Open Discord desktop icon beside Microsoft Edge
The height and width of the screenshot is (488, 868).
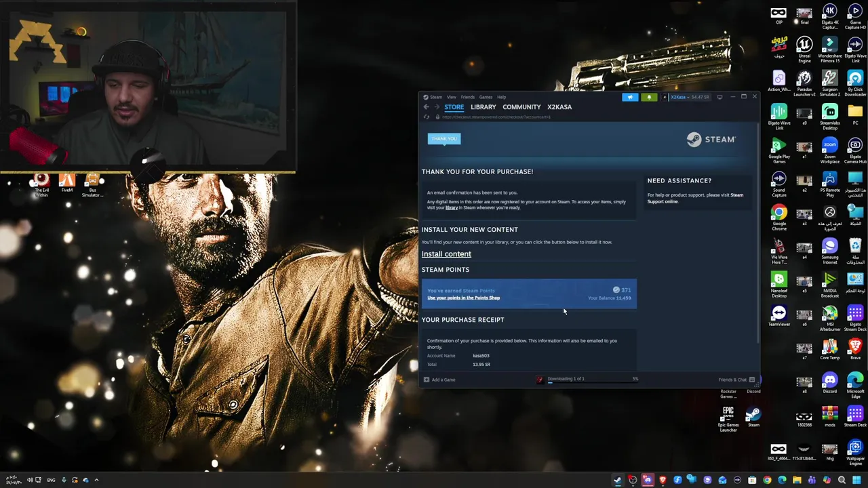point(829,383)
